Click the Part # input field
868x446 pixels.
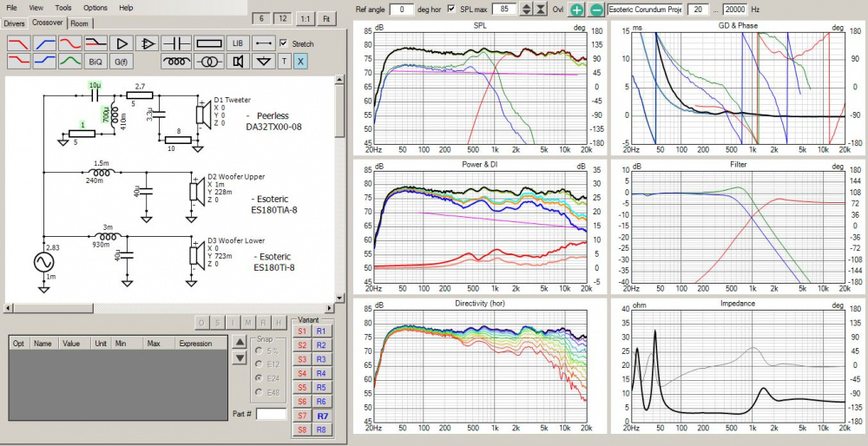pos(271,415)
